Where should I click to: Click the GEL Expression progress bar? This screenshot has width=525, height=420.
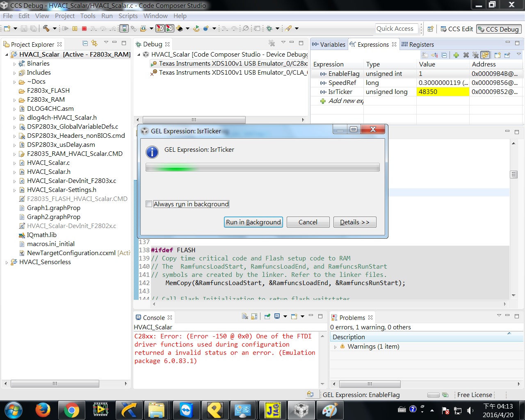pyautogui.click(x=262, y=167)
